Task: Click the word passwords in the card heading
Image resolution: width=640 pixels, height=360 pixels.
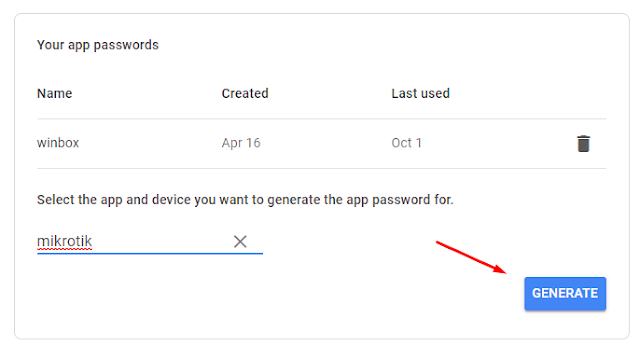Action: pyautogui.click(x=126, y=45)
